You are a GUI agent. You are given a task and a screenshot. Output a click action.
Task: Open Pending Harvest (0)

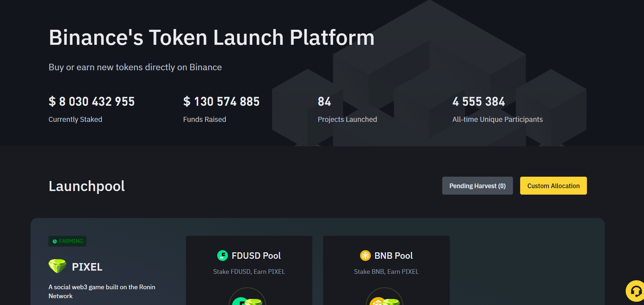pyautogui.click(x=477, y=186)
